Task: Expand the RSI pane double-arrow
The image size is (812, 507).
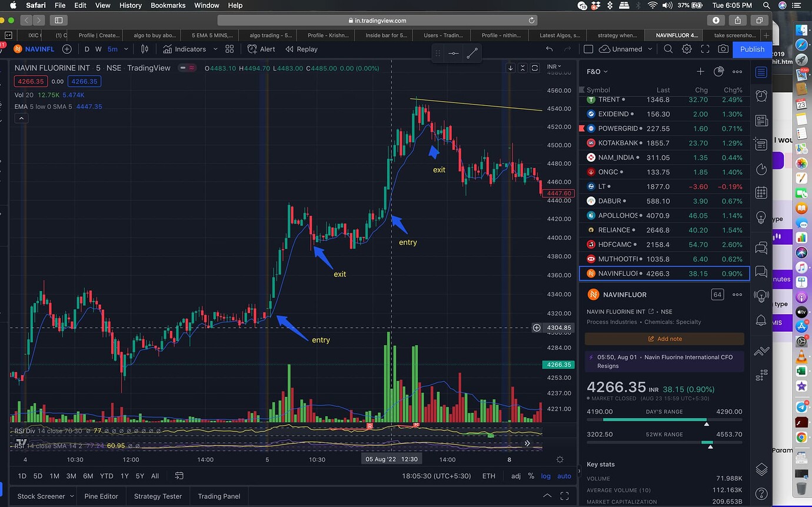Action: [527, 443]
